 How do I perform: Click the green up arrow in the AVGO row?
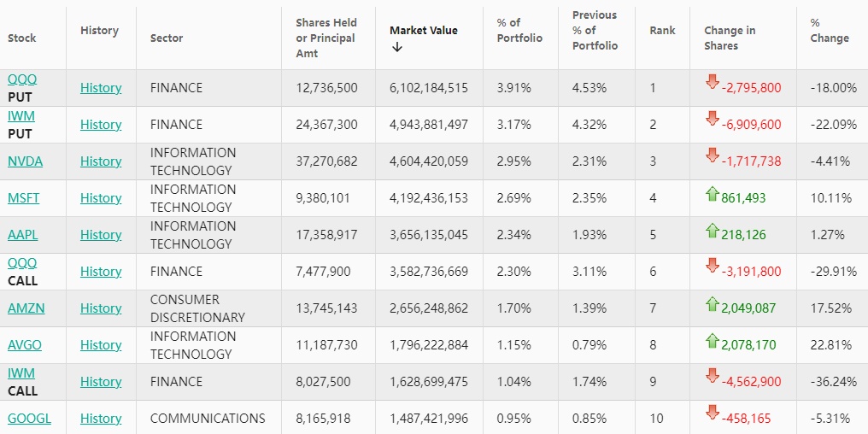point(712,341)
